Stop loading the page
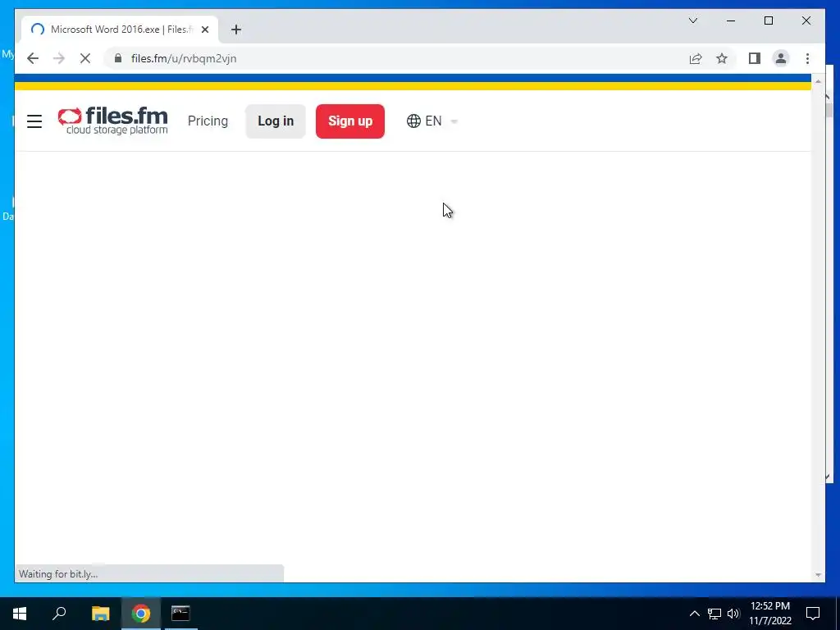The width and height of the screenshot is (840, 630). click(x=85, y=58)
